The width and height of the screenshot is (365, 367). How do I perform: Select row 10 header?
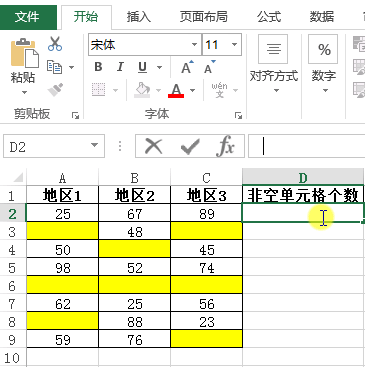click(12, 358)
